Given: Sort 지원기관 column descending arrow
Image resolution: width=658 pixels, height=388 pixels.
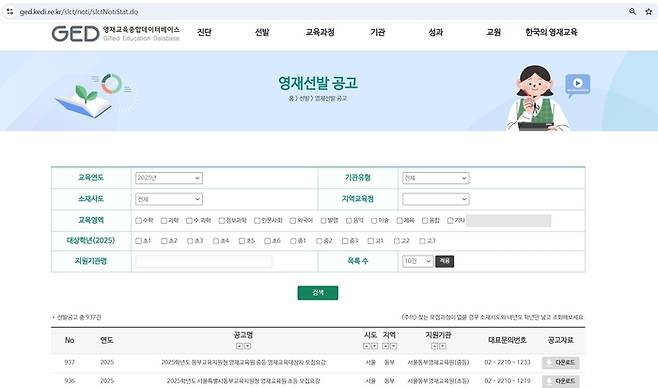Looking at the screenshot, I should (x=442, y=346).
